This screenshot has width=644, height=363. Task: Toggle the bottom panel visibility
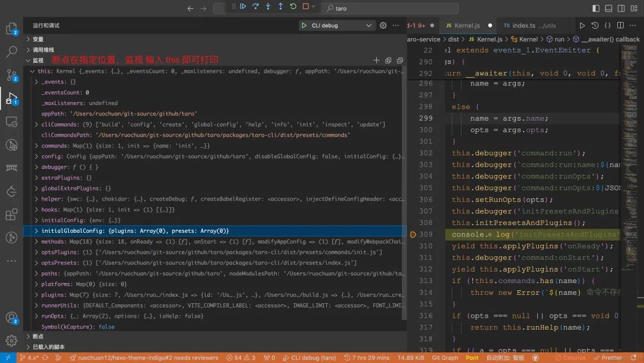coord(609,8)
